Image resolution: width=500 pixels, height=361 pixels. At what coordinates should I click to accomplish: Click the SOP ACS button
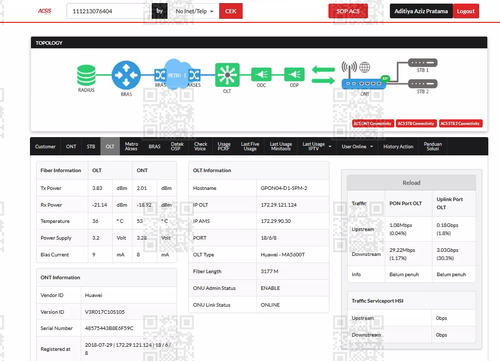pyautogui.click(x=348, y=11)
